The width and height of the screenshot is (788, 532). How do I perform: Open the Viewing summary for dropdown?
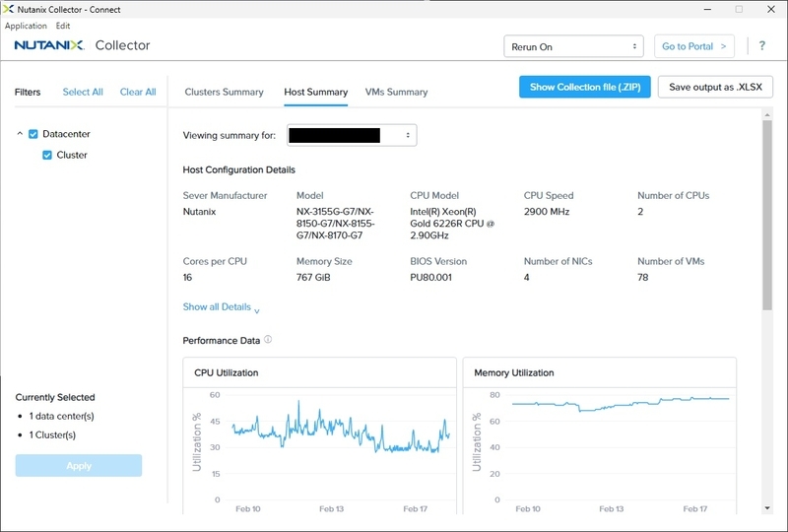click(352, 135)
